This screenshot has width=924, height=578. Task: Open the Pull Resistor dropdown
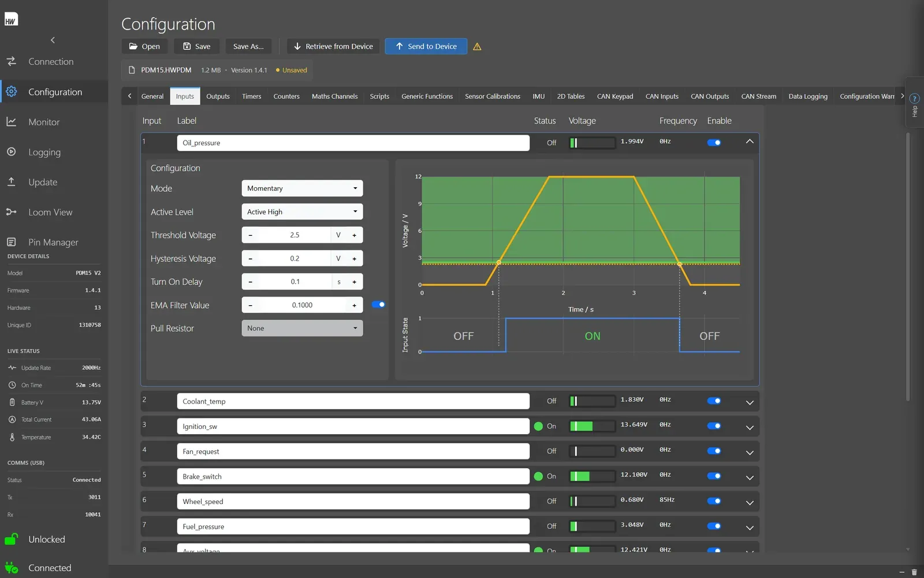pos(302,328)
